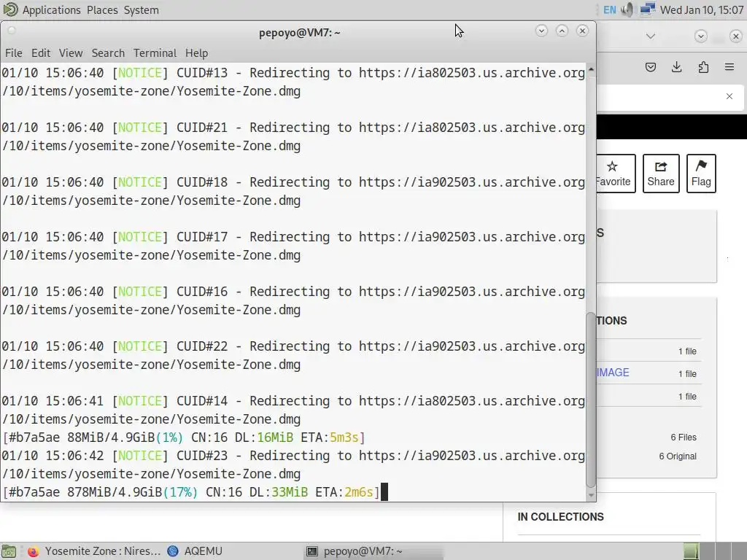Open the Applications menu in top panel
The image size is (747, 560).
coord(52,10)
